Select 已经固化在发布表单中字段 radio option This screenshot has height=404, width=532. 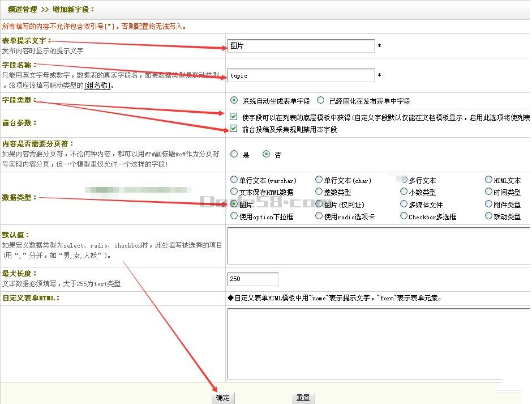click(x=321, y=101)
